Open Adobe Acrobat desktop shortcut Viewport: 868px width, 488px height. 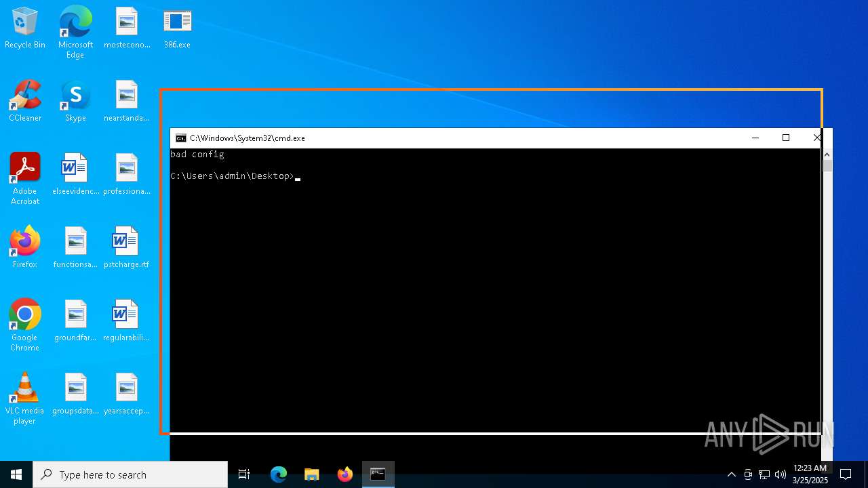pos(25,179)
